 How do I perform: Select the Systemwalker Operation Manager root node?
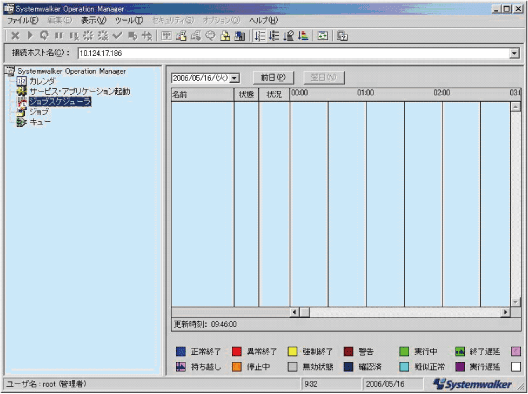click(72, 71)
